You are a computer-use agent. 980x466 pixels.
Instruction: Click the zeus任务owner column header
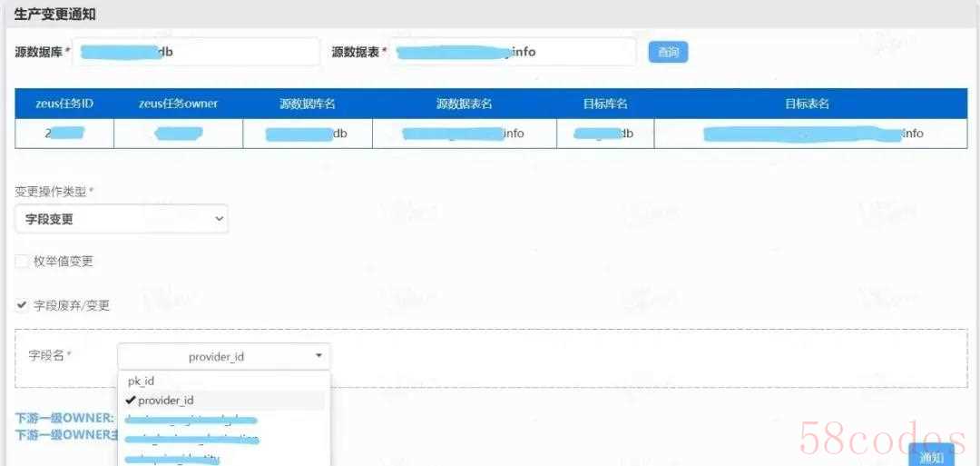(178, 104)
